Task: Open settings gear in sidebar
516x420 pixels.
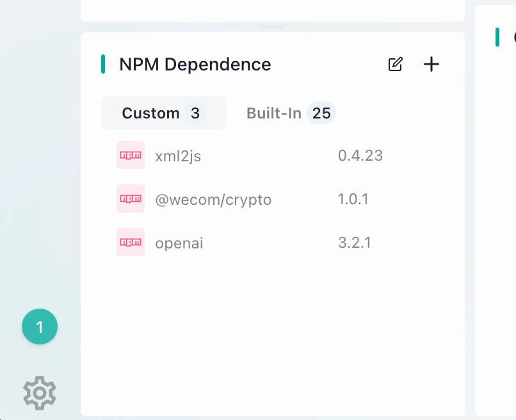Action: [x=40, y=393]
